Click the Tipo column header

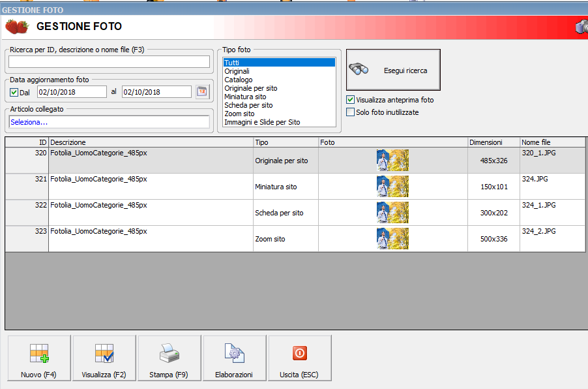click(286, 142)
